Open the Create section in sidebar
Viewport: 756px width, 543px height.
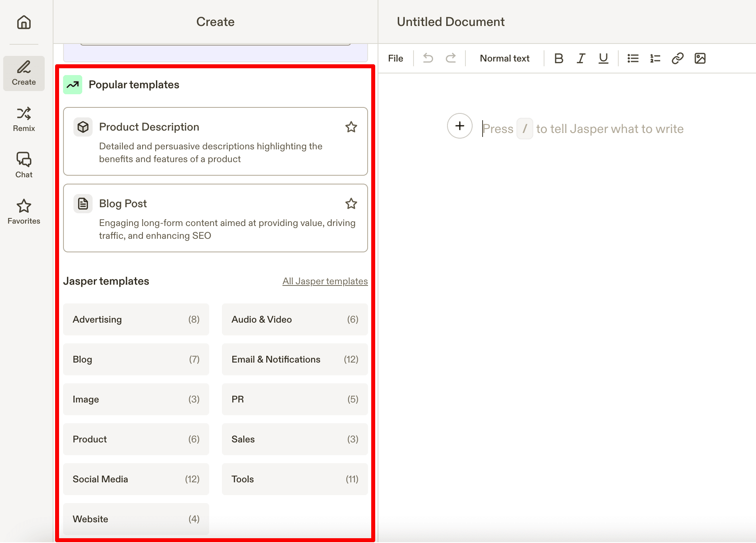[x=24, y=73]
